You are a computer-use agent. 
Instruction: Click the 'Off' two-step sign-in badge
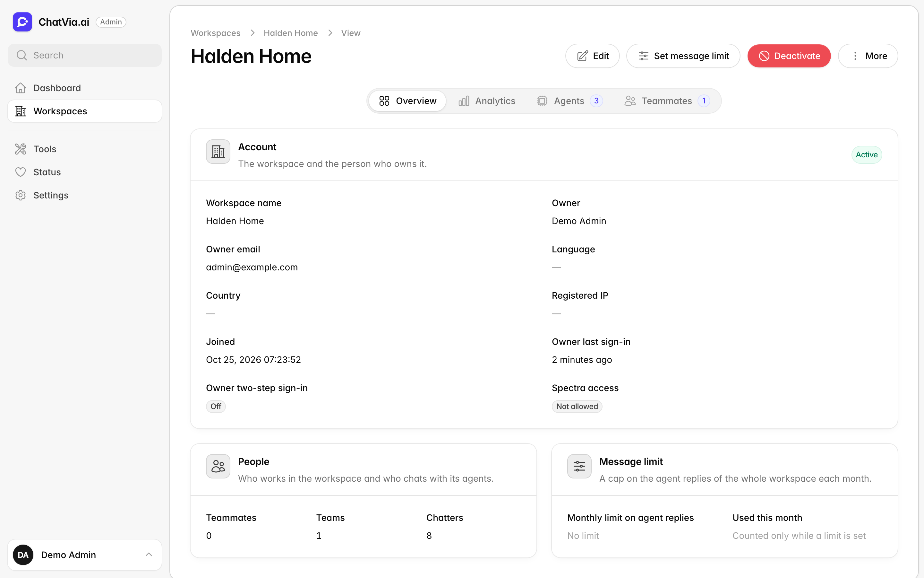[216, 406]
